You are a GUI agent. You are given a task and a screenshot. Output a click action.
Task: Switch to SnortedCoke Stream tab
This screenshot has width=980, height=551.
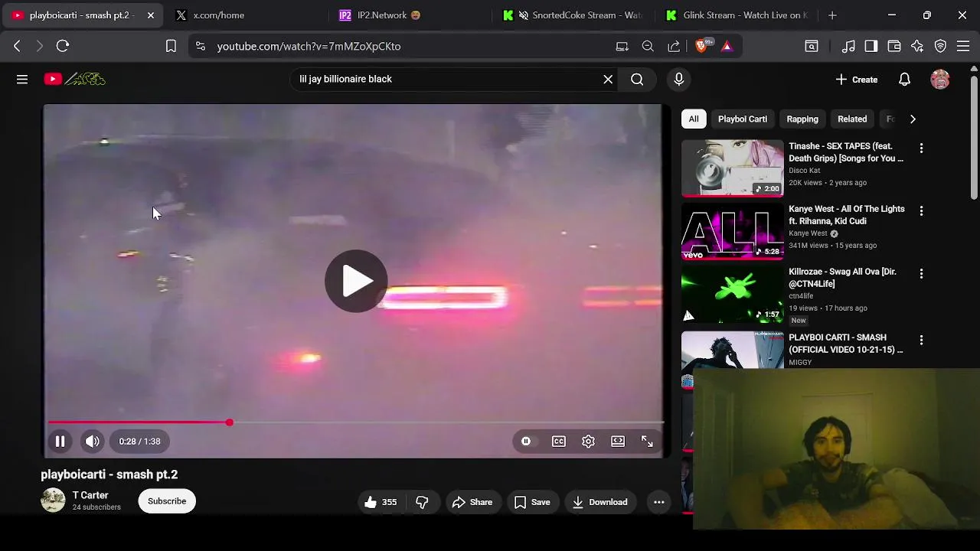point(573,15)
